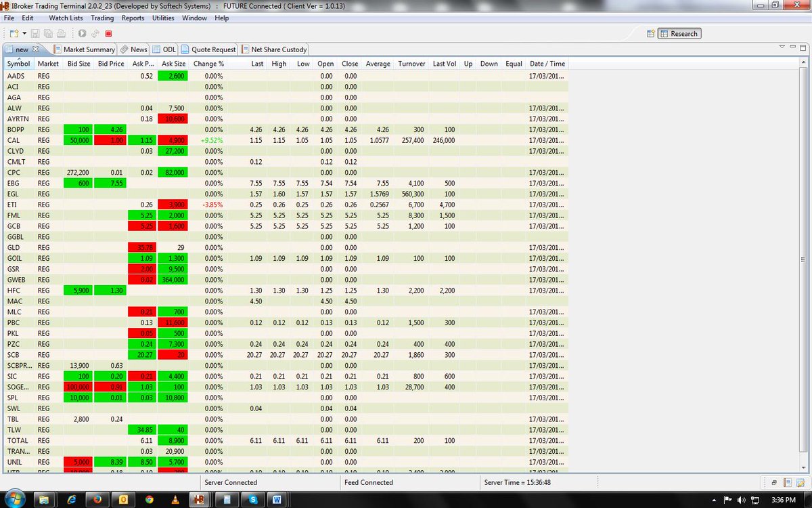Sort by the Turnover column header

[411, 64]
